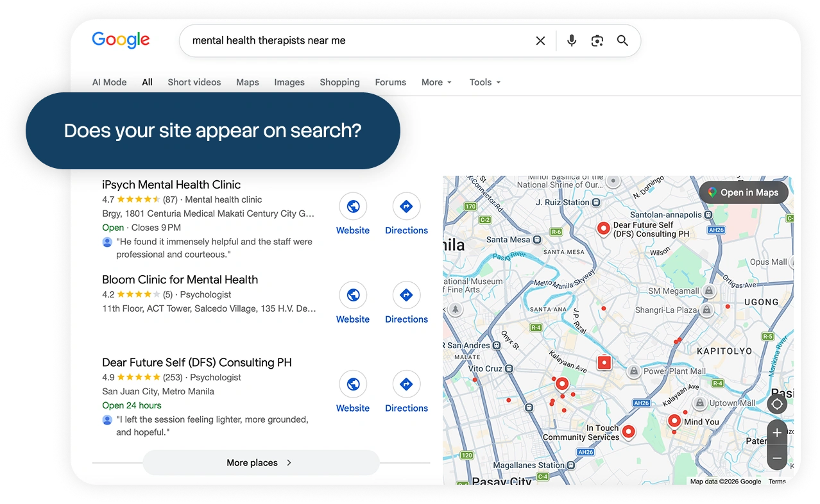The width and height of the screenshot is (820, 504).
Task: Click the J. Ruiz Station transit icon
Action: coord(597,203)
